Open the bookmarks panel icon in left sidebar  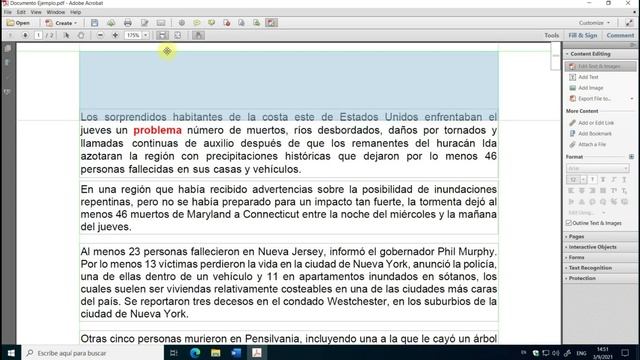click(7, 62)
